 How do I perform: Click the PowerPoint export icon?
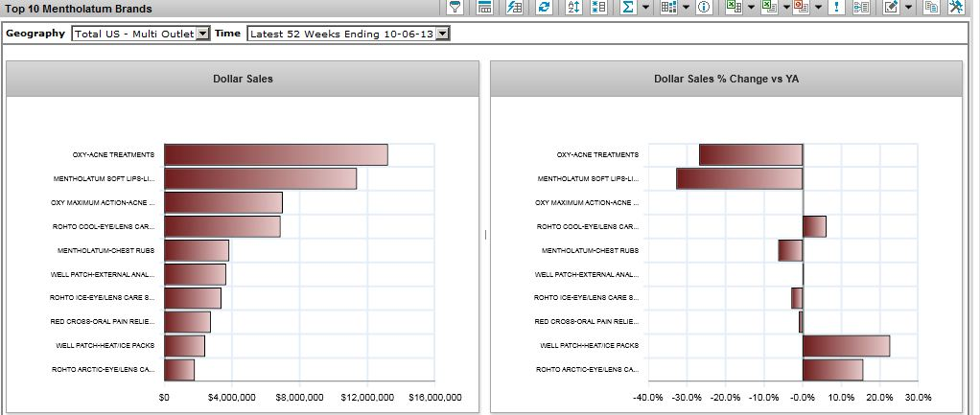tap(800, 8)
